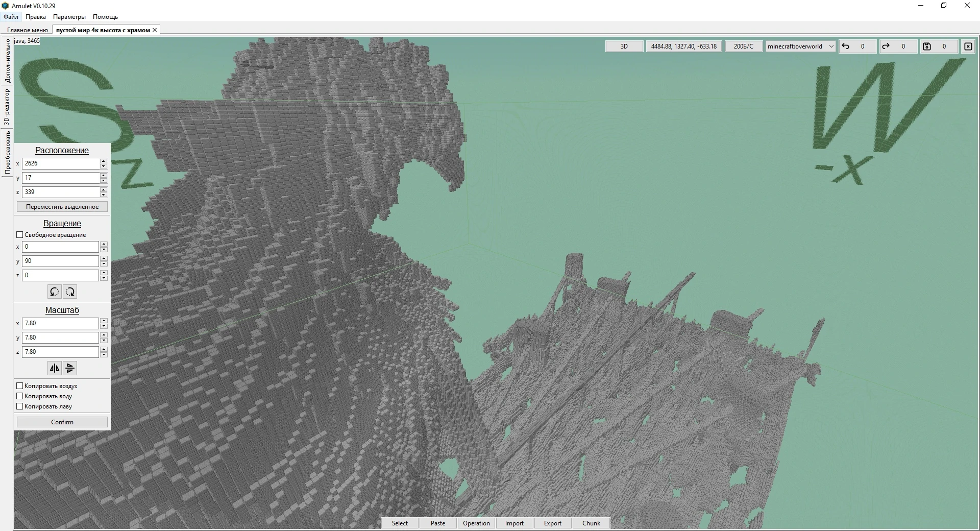Viewport: 980px width, 531px height.
Task: Undo the last edit
Action: coord(857,46)
